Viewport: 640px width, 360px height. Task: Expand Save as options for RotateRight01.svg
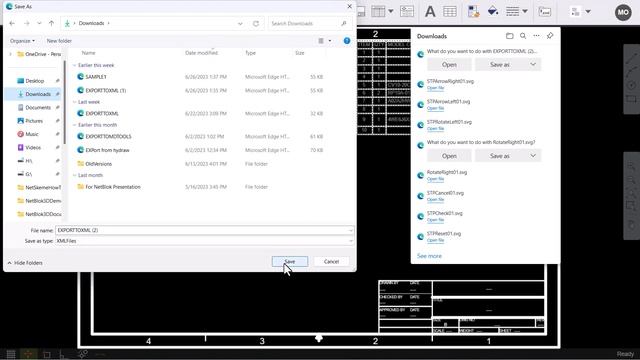tap(533, 156)
